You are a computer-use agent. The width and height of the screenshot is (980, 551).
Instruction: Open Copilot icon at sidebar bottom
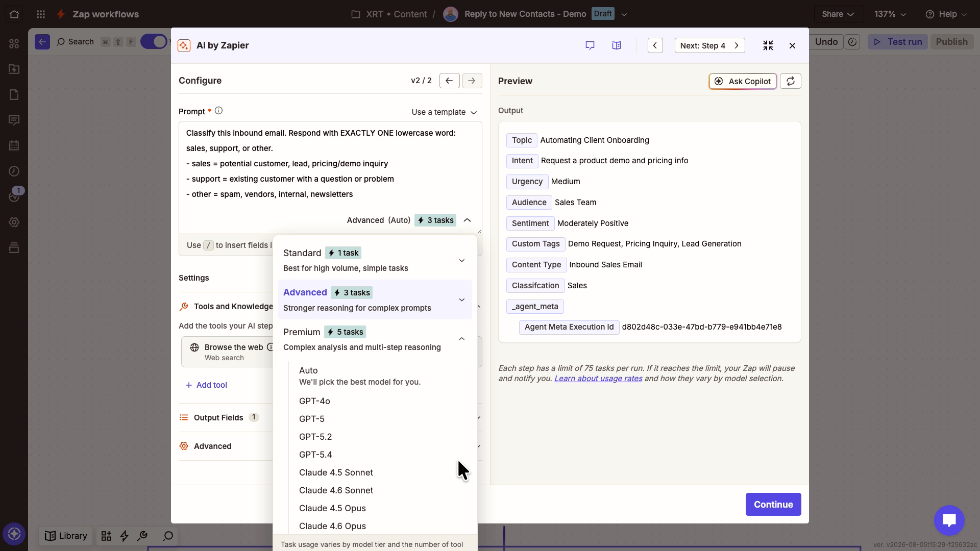click(14, 534)
